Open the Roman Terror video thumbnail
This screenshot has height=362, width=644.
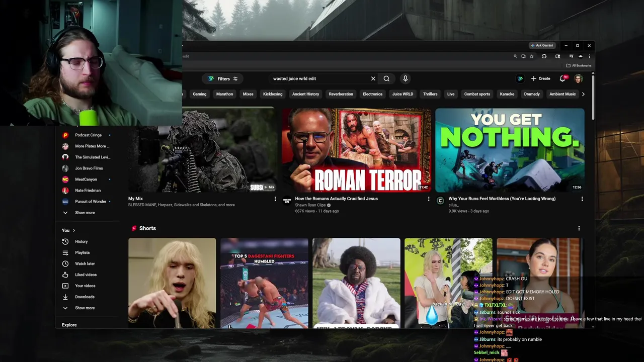[356, 150]
